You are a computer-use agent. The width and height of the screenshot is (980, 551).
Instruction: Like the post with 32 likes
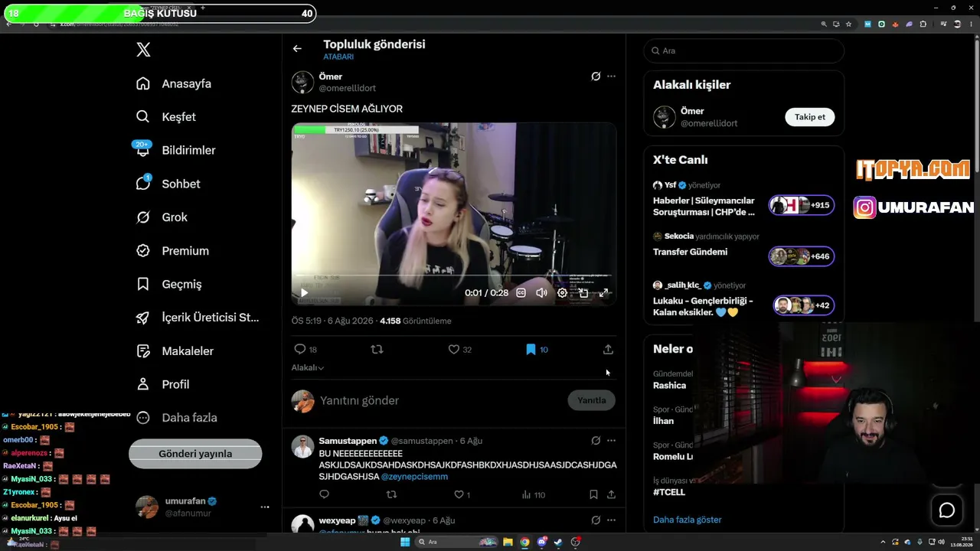point(460,350)
